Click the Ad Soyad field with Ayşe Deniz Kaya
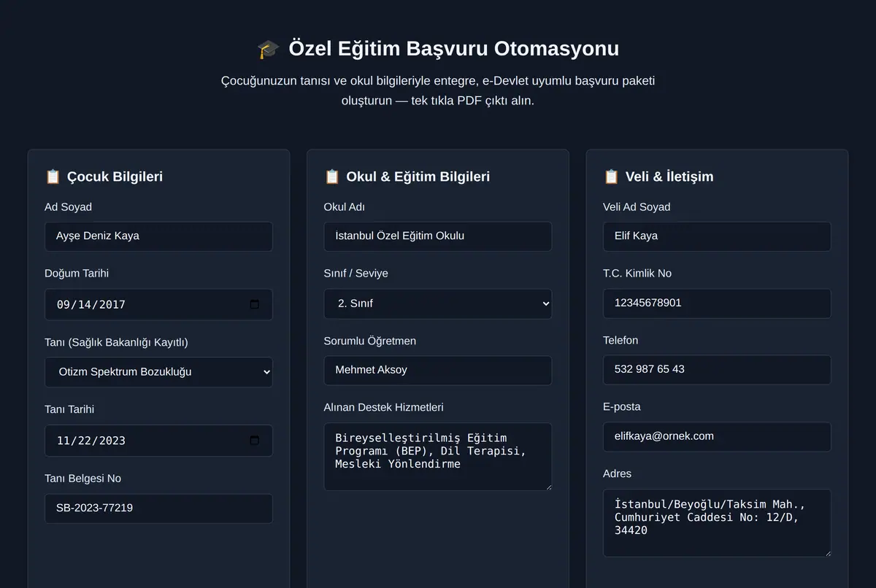Image resolution: width=876 pixels, height=588 pixels. pyautogui.click(x=158, y=236)
